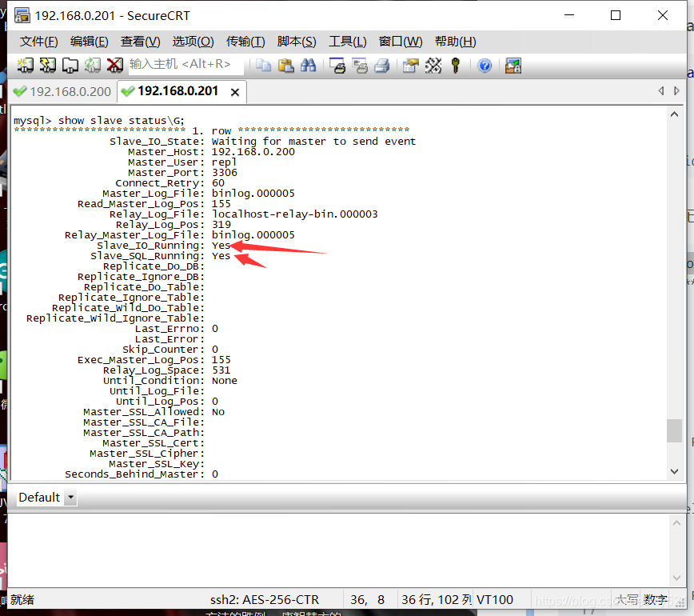Click the lower pane scroll up arrow
Image resolution: width=694 pixels, height=616 pixels.
[x=676, y=523]
